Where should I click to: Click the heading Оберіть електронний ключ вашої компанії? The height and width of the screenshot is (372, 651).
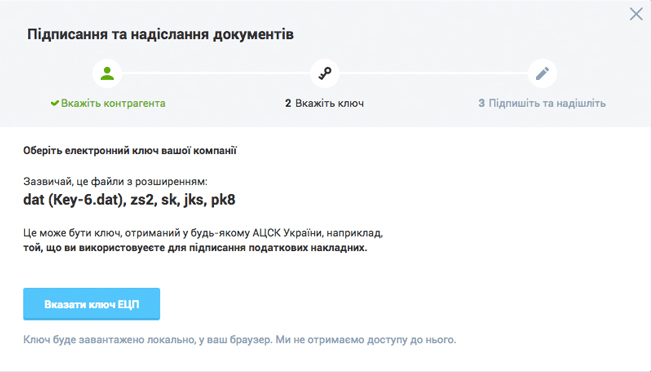pos(130,150)
